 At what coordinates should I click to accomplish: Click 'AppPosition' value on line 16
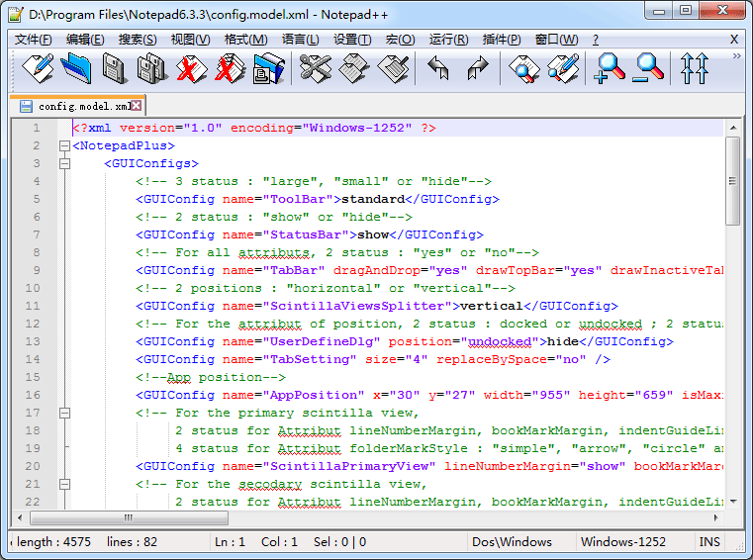tap(314, 395)
